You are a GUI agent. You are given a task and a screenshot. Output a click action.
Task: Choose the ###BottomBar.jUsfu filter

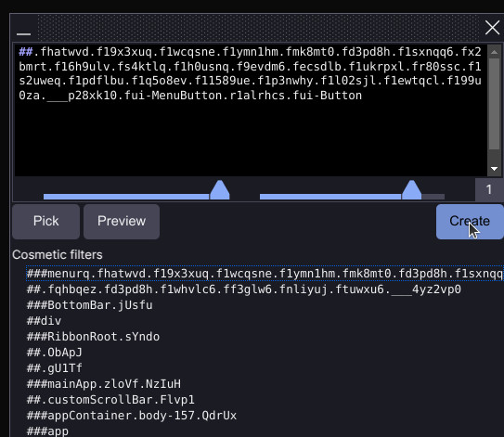tap(90, 305)
